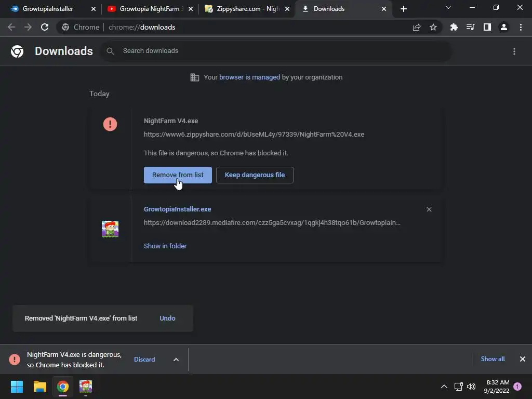Viewport: 532px width, 399px height.
Task: Click the Growtopia file thumbnail icon
Action: click(x=110, y=229)
